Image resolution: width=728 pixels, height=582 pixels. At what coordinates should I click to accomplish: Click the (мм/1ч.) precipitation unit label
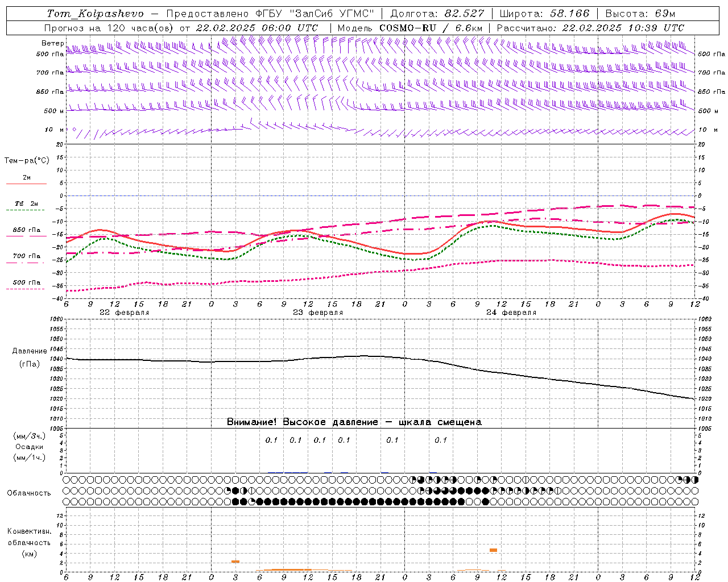30,458
